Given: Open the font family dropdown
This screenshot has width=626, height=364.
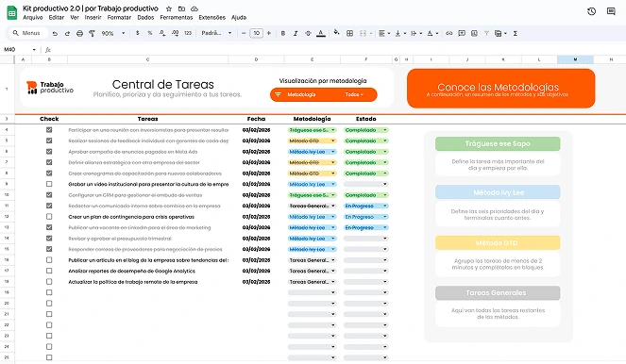Looking at the screenshot, I should (216, 33).
